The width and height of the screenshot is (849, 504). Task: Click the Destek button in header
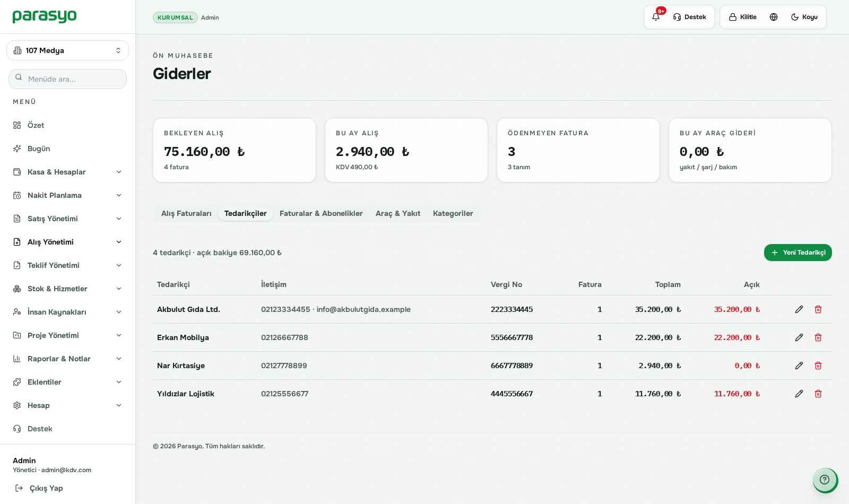pos(690,17)
